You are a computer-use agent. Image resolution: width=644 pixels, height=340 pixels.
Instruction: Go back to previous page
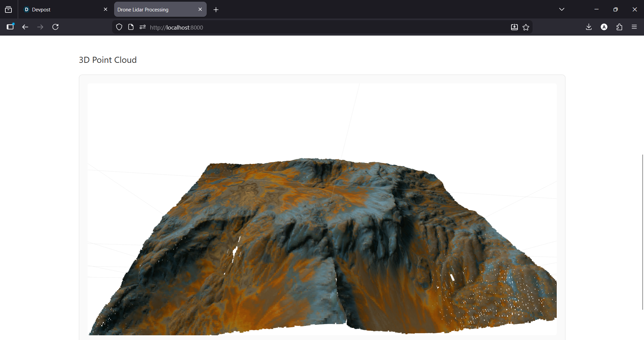click(25, 27)
